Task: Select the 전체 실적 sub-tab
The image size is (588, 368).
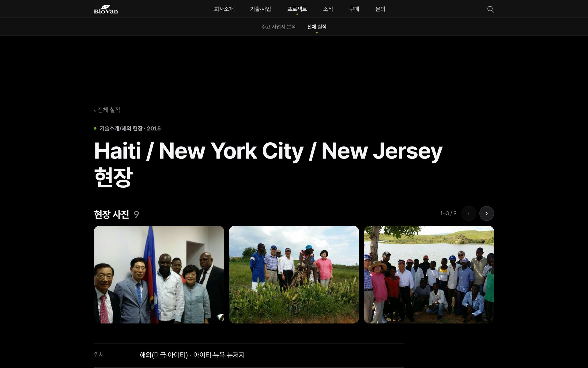Action: click(x=317, y=27)
